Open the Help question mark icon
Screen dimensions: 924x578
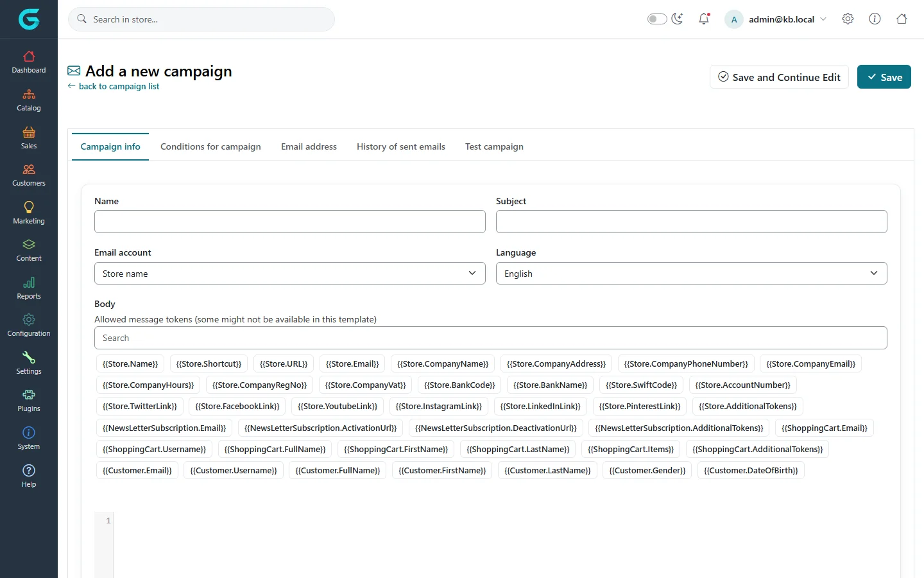[29, 471]
